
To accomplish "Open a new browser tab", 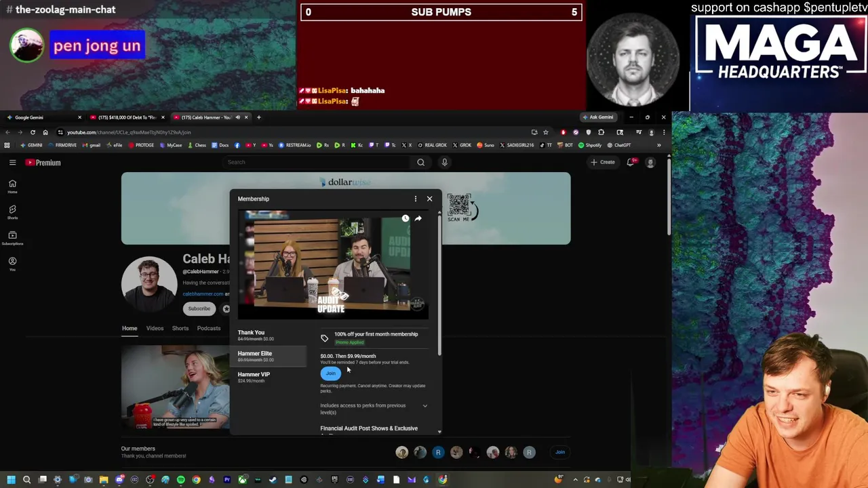I will coord(258,117).
